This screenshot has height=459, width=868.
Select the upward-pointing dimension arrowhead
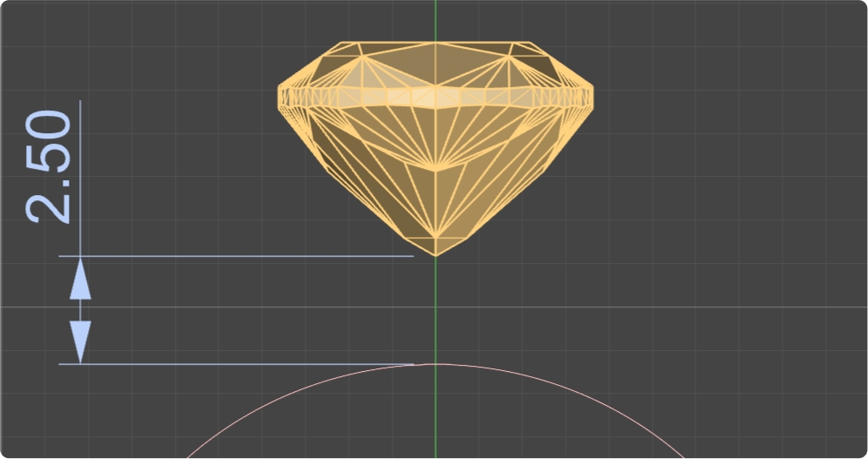(80, 278)
